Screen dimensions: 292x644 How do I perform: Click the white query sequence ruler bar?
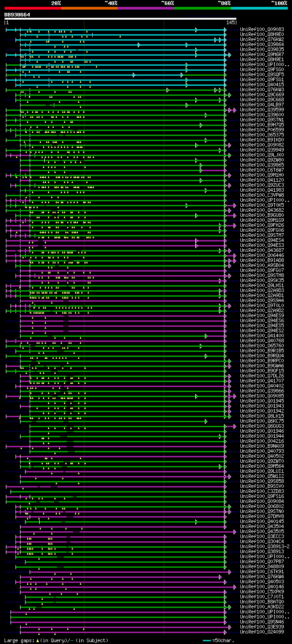point(120,19)
